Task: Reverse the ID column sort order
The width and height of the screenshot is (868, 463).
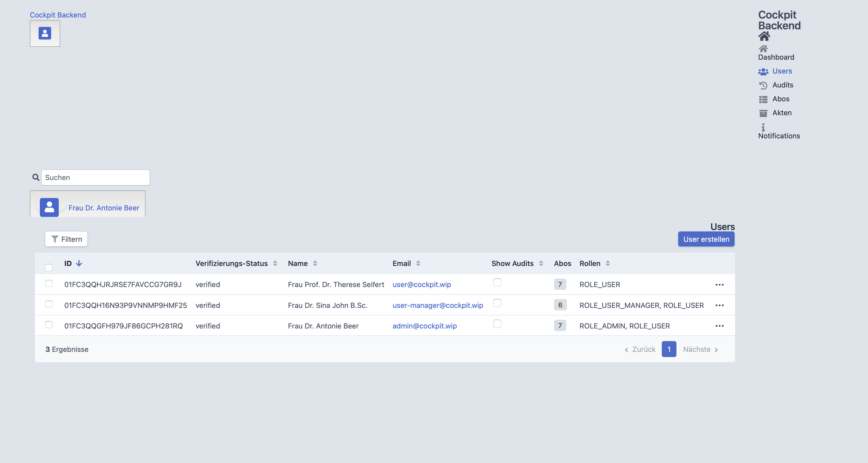Action: pyautogui.click(x=79, y=263)
